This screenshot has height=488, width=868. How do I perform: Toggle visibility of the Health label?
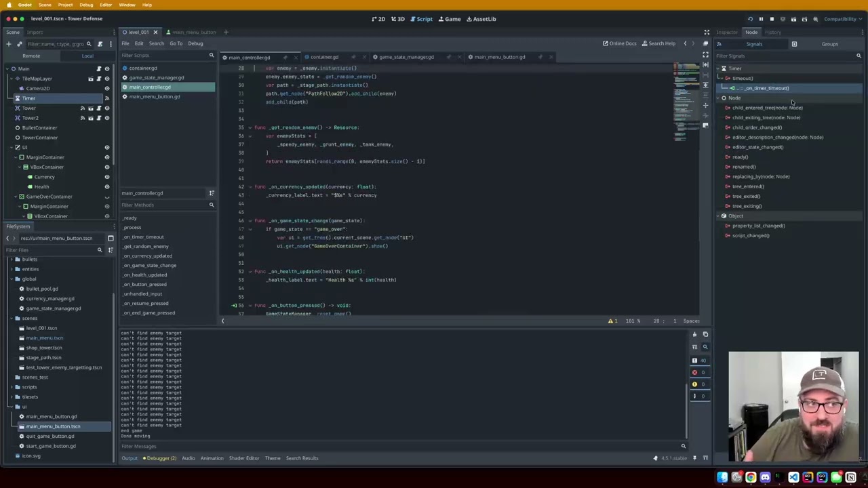107,187
